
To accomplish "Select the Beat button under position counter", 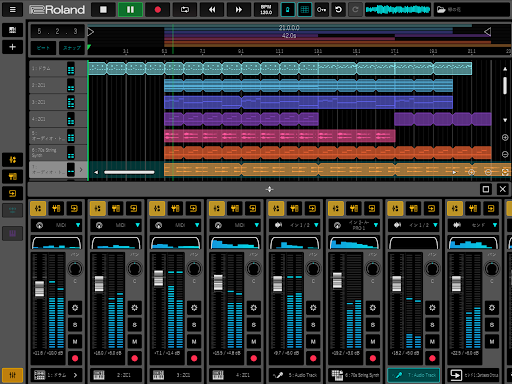I will click(x=43, y=48).
